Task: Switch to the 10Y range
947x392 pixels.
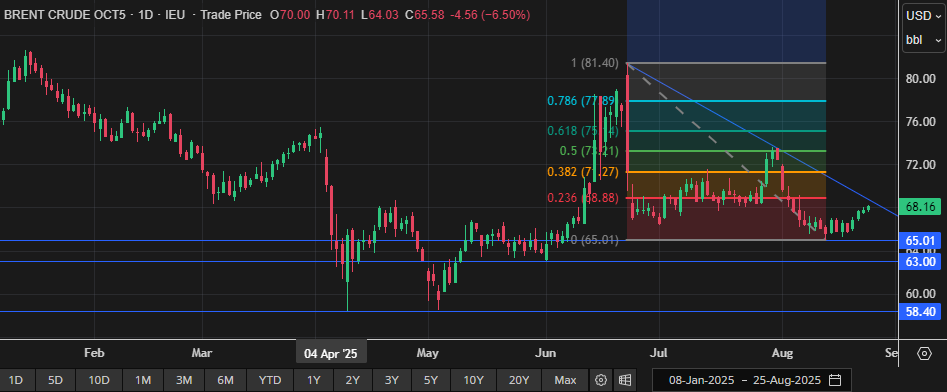Action: click(x=474, y=380)
